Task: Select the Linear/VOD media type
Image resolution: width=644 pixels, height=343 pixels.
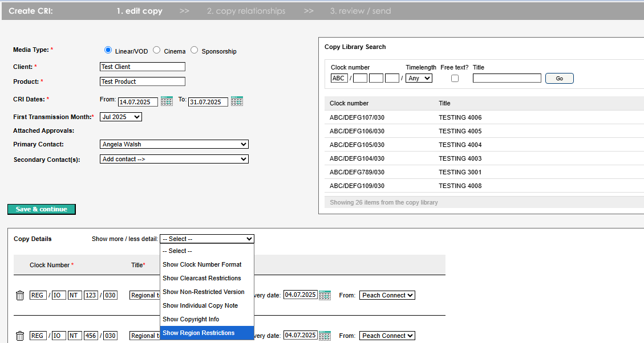Action: 108,50
